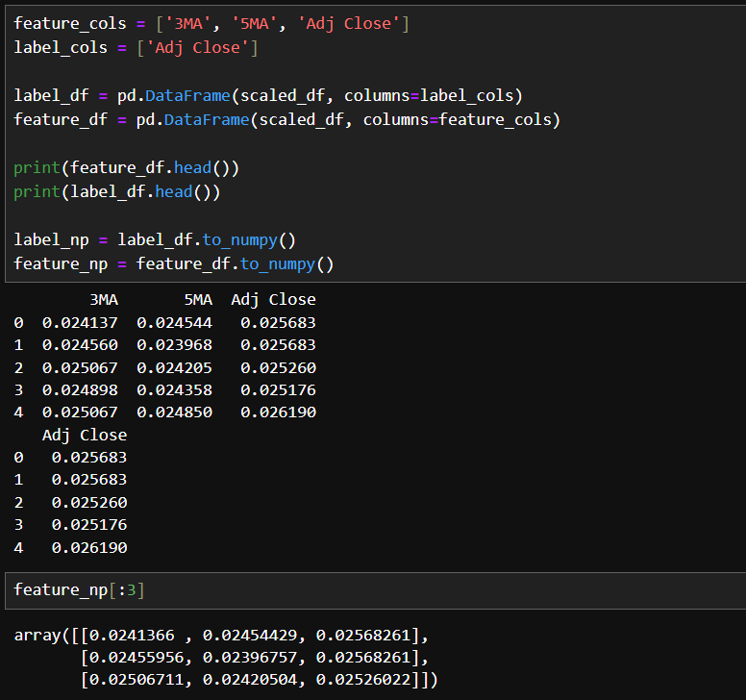Screen dimensions: 746x700
Task: Click array value 0.02396757
Action: 250,657
